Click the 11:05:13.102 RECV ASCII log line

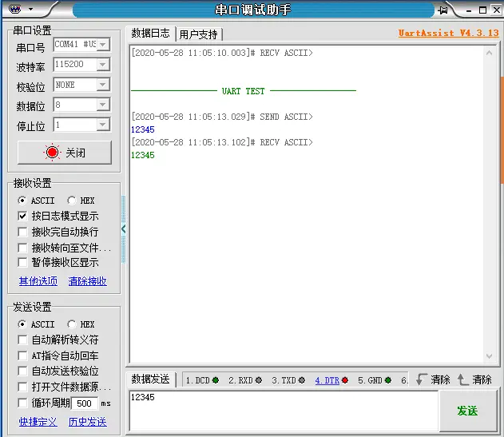click(222, 142)
